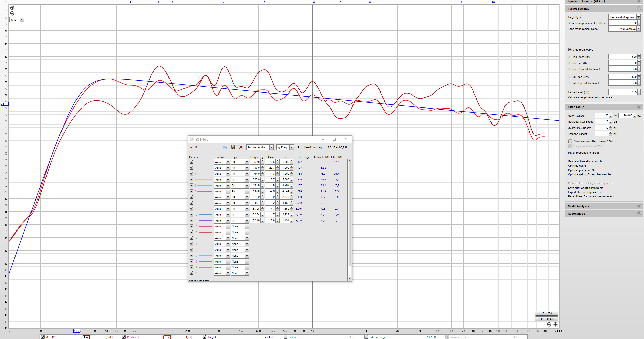644x339 pixels.
Task: Delete filters with the red X icon
Action: point(241,147)
